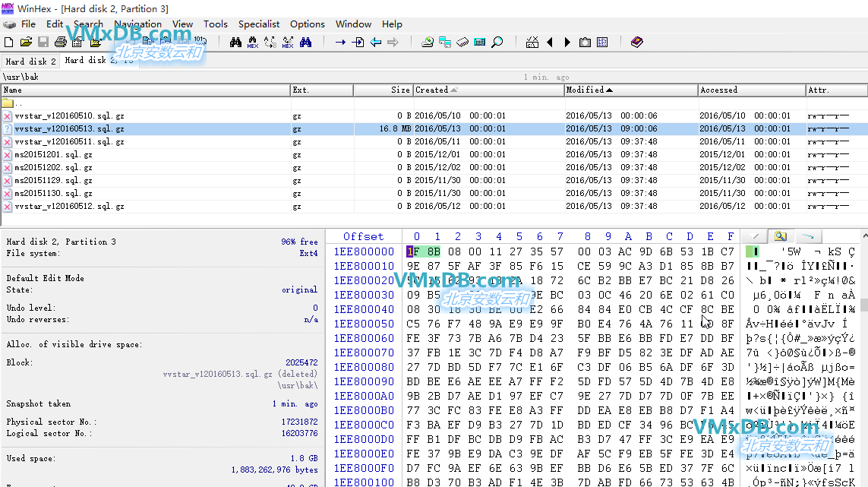
Task: Click the 16.8 MB size cell
Action: pos(395,128)
